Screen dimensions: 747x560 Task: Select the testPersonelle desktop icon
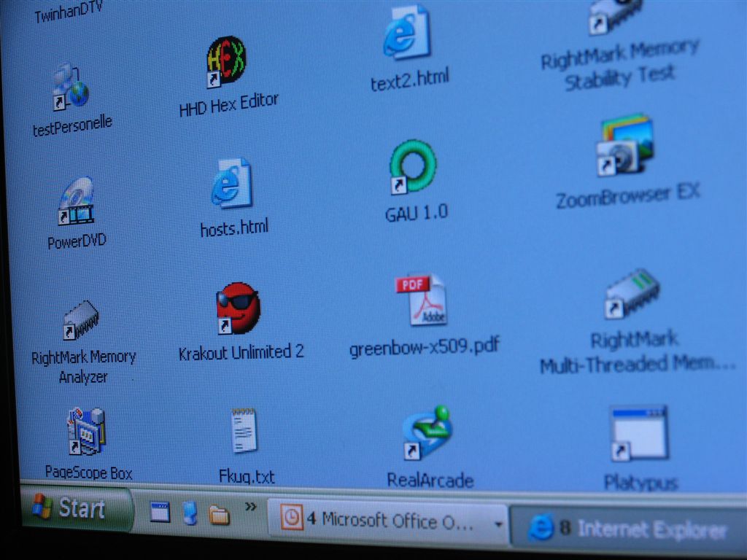pyautogui.click(x=70, y=87)
